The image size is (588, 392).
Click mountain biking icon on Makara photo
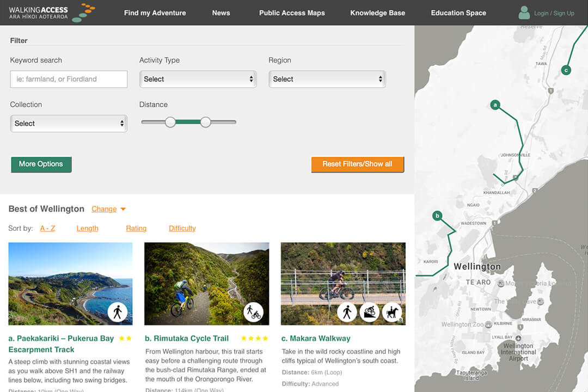point(369,312)
